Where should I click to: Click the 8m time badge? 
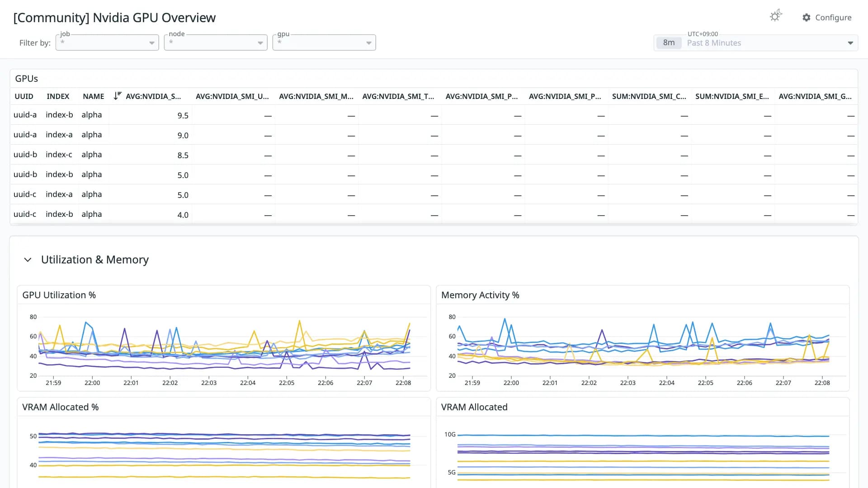click(669, 43)
